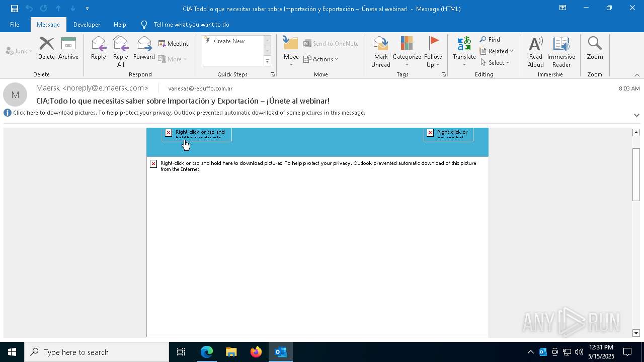Reply to the sender
The width and height of the screenshot is (644, 362).
pos(99,49)
